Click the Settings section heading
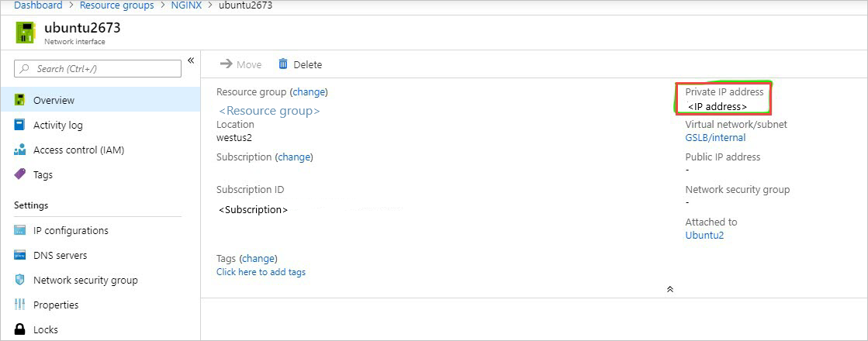Viewport: 868px width, 341px height. pyautogui.click(x=31, y=205)
